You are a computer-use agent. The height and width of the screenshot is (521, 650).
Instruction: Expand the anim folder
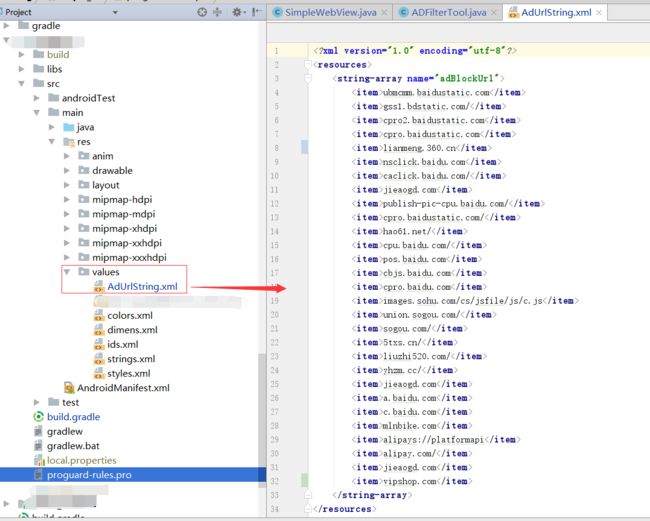point(67,156)
